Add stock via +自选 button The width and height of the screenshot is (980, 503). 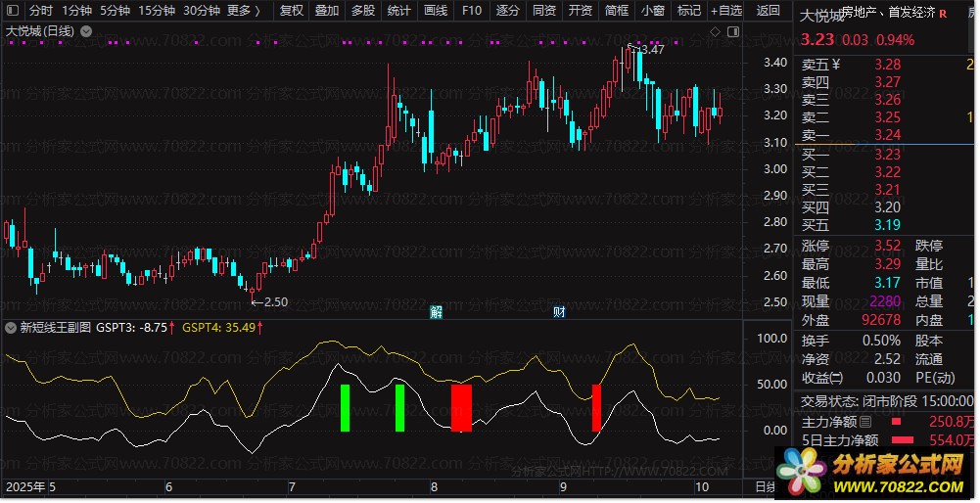coord(726,10)
